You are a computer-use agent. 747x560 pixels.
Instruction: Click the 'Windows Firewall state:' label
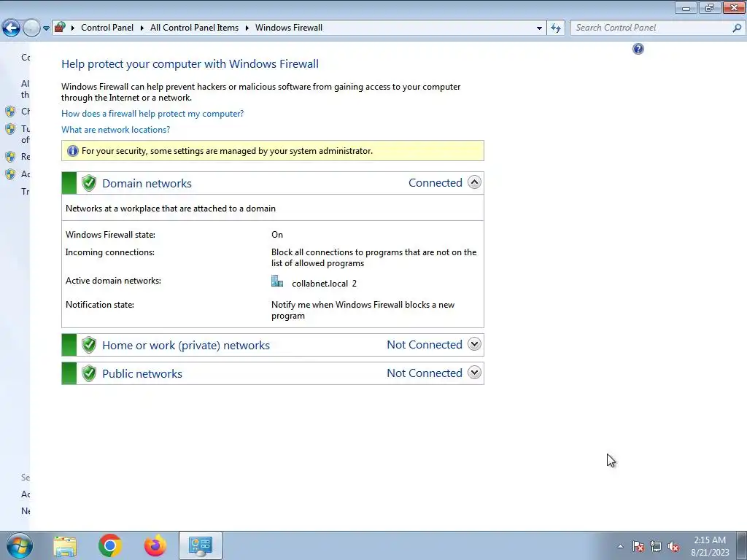[x=111, y=235]
